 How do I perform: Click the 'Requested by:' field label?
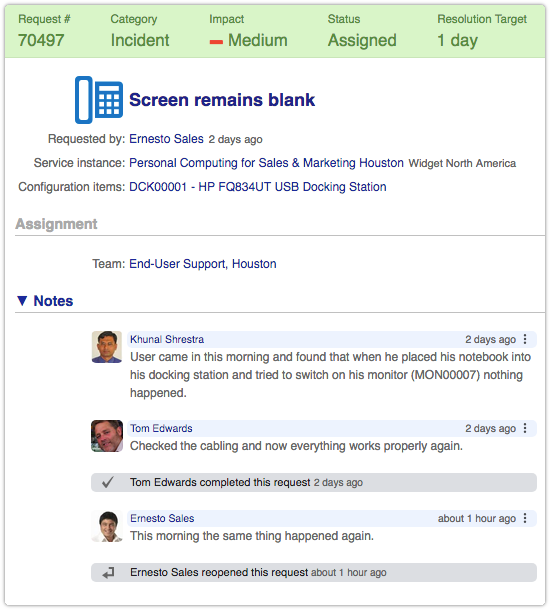click(86, 139)
